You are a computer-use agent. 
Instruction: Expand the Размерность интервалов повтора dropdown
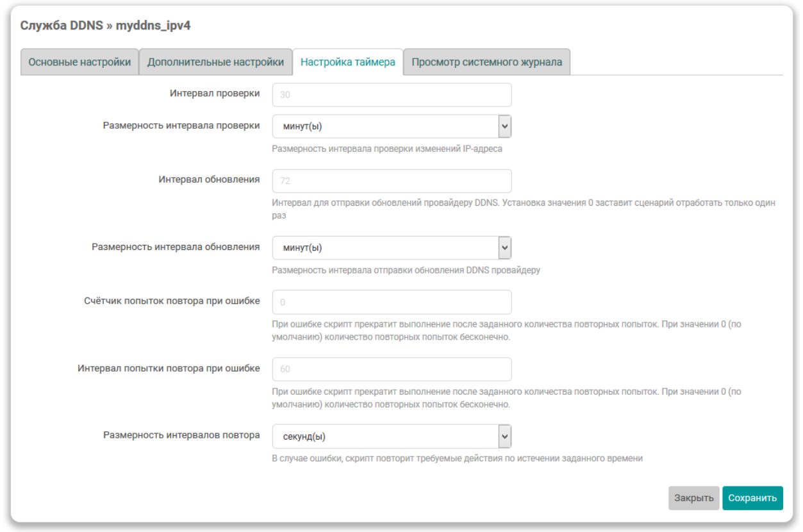392,436
